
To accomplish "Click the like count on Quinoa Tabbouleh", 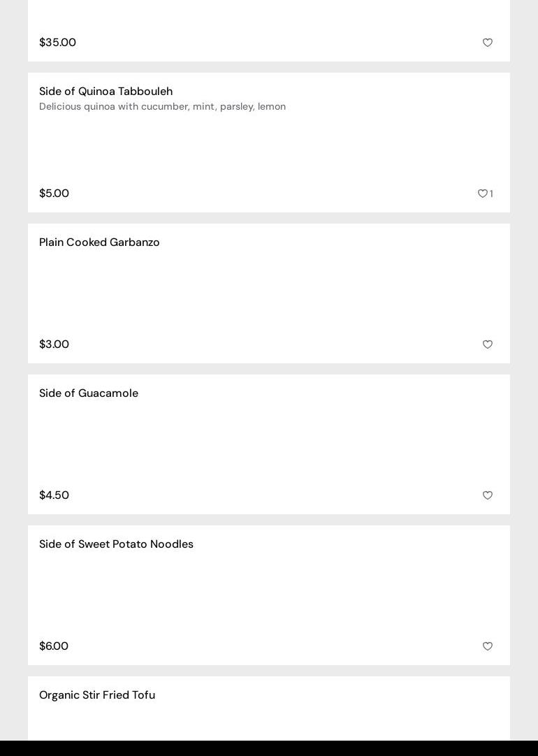I will point(491,194).
